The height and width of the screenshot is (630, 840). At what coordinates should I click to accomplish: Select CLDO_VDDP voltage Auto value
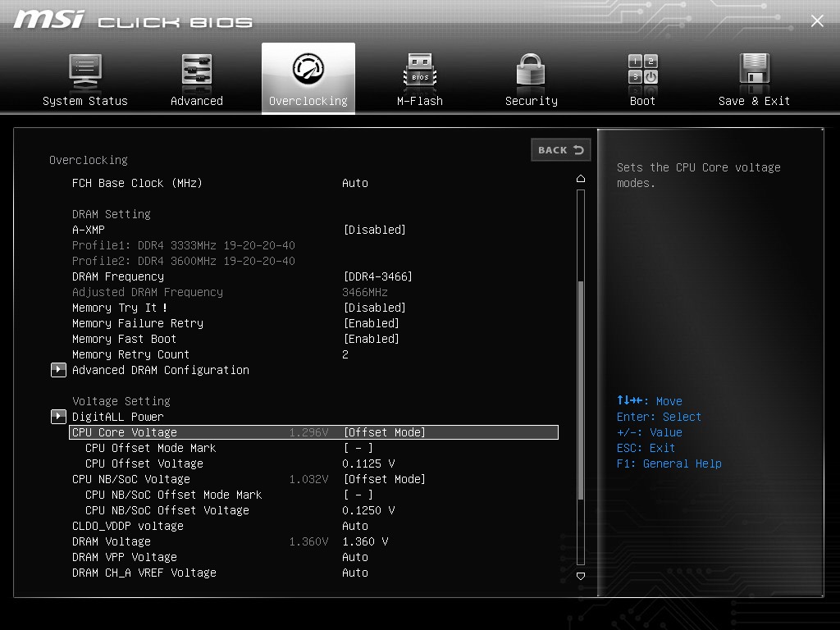click(x=355, y=526)
